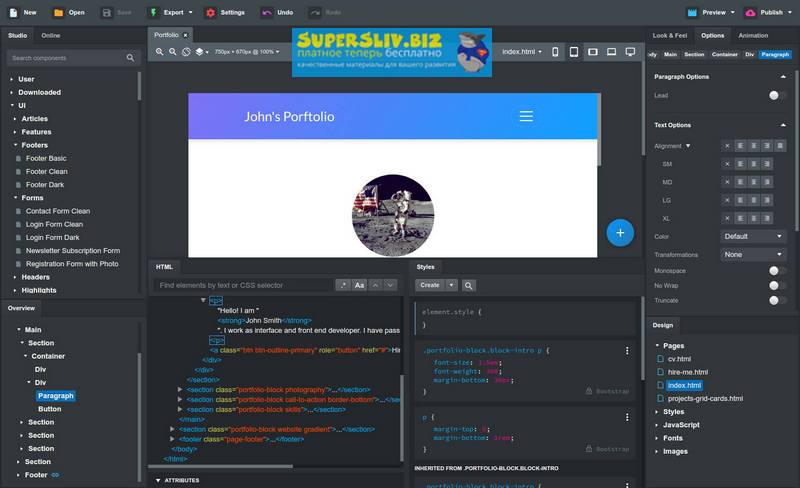
Task: Collapse the Alignment breakpoint rows
Action: [x=688, y=146]
